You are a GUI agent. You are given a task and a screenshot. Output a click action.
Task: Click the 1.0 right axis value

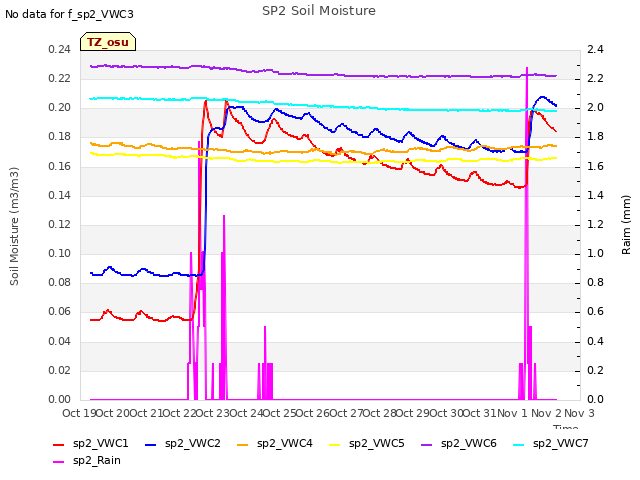pyautogui.click(x=595, y=253)
